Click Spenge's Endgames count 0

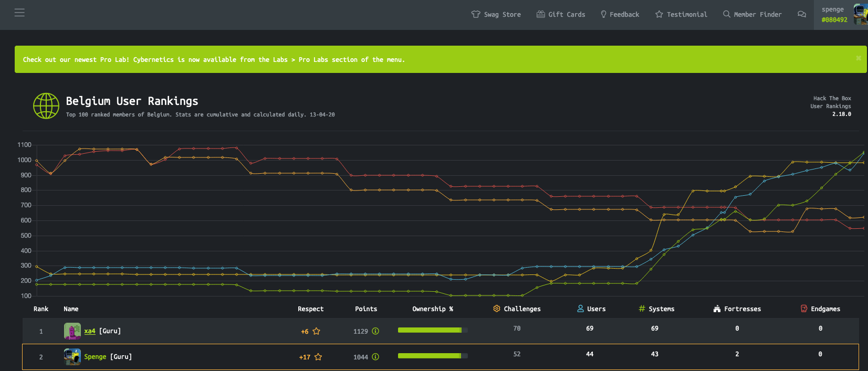tap(820, 354)
